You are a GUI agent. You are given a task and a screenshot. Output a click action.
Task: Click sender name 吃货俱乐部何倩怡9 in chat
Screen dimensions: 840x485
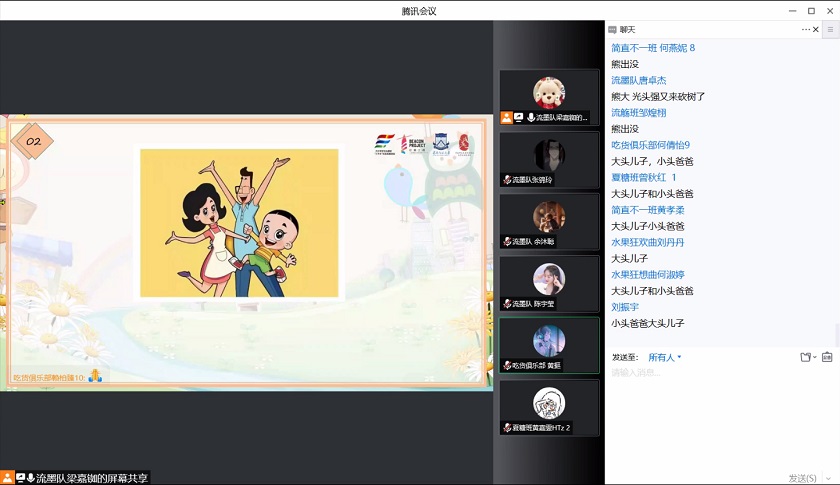pos(650,145)
